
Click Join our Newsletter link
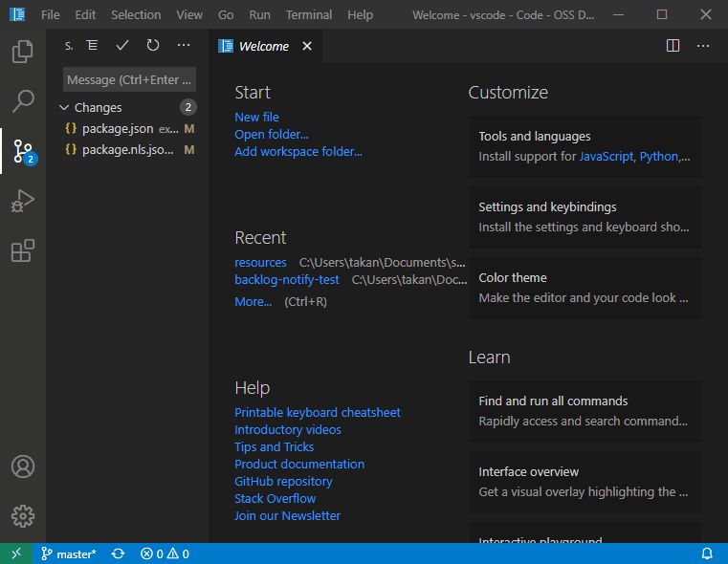click(287, 515)
